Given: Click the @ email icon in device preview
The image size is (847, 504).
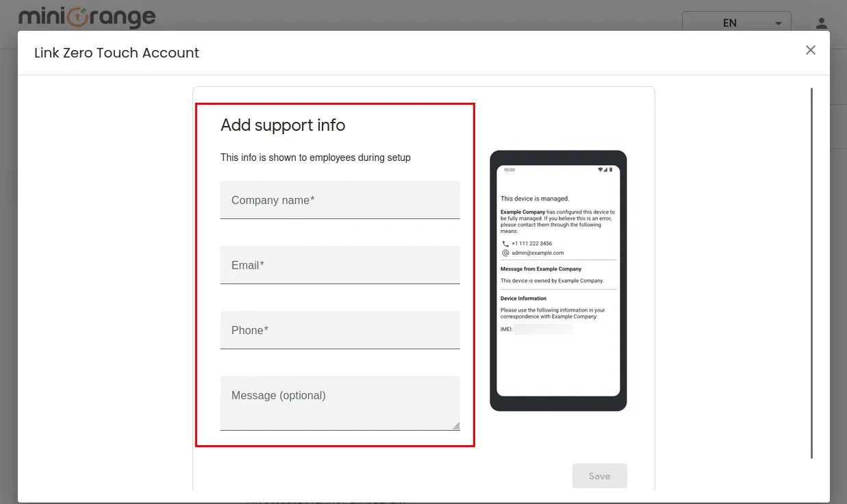Looking at the screenshot, I should (x=505, y=253).
